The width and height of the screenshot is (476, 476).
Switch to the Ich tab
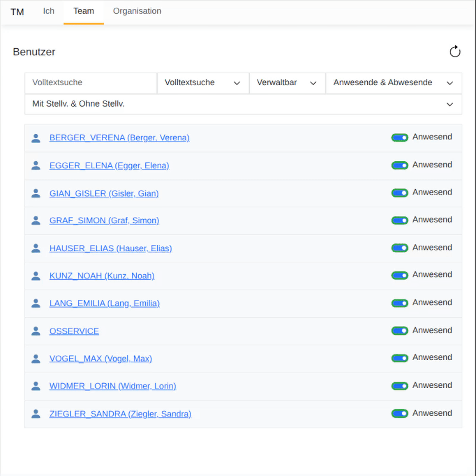tap(49, 11)
